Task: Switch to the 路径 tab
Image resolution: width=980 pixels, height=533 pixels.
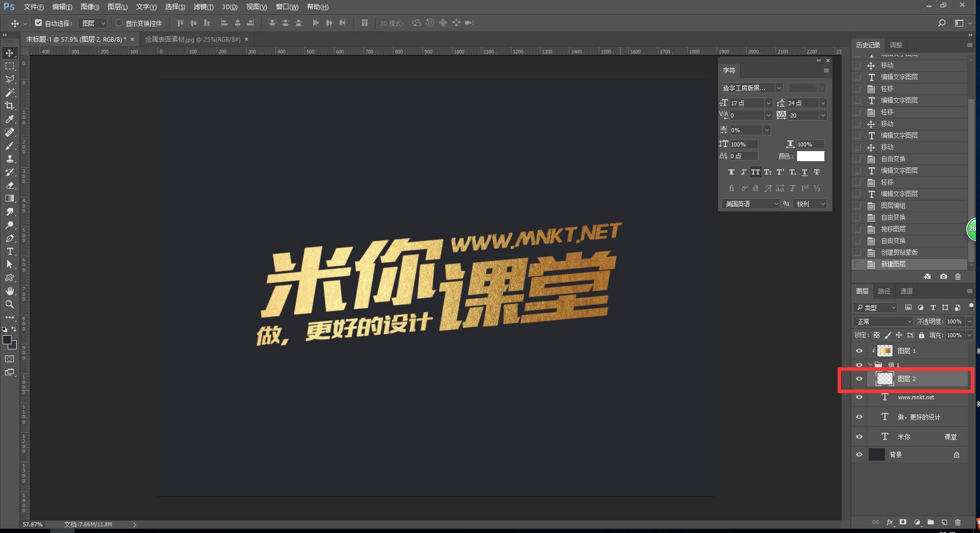Action: coord(884,291)
